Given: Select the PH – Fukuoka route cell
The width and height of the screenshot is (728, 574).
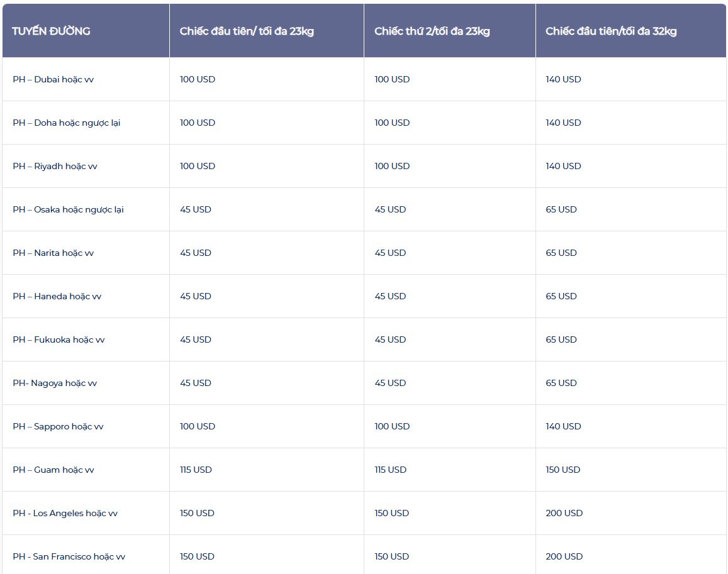Looking at the screenshot, I should point(59,340).
